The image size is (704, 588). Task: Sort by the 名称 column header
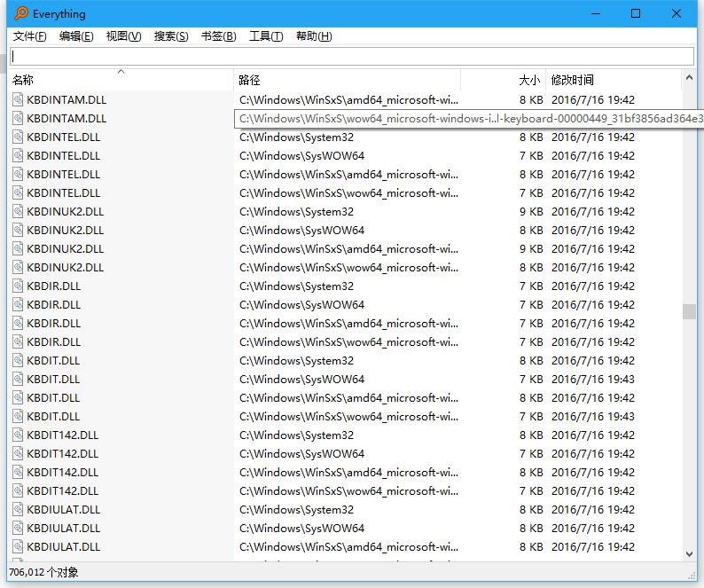pos(121,80)
